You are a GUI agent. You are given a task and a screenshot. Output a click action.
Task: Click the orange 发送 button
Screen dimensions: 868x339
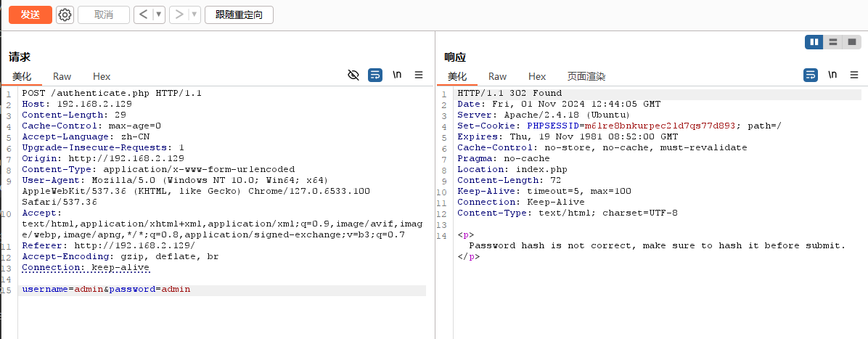pyautogui.click(x=30, y=15)
